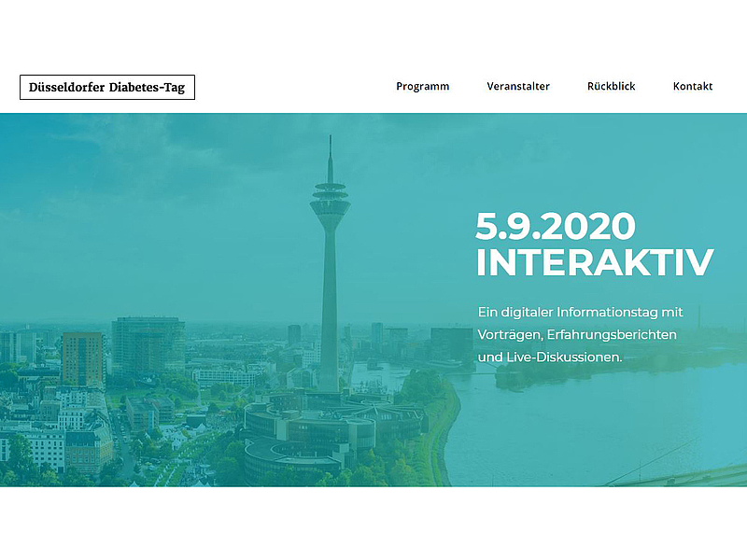Viewport: 747px width, 560px height.
Task: Open the Programm menu item
Action: [x=422, y=87]
